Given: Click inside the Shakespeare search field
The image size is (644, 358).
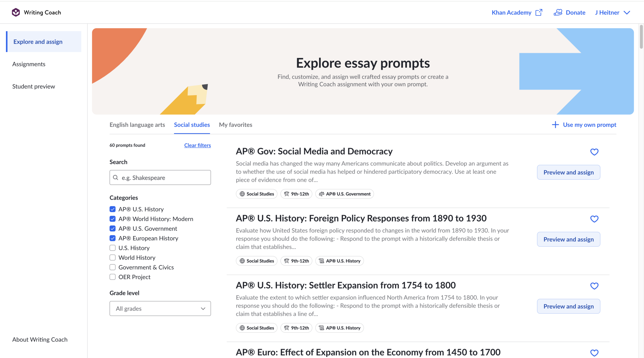Looking at the screenshot, I should (160, 177).
